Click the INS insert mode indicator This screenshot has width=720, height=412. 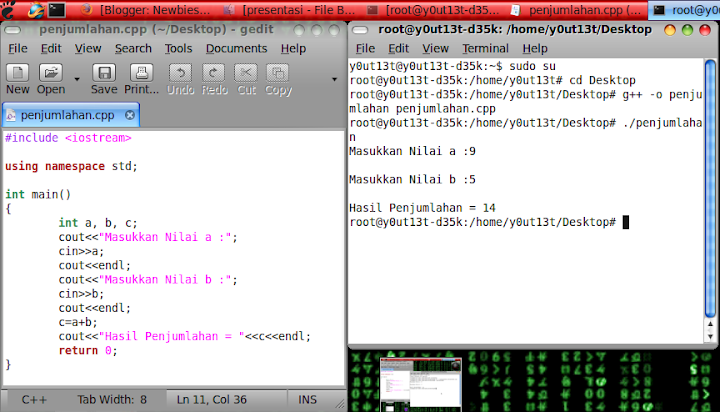click(307, 400)
